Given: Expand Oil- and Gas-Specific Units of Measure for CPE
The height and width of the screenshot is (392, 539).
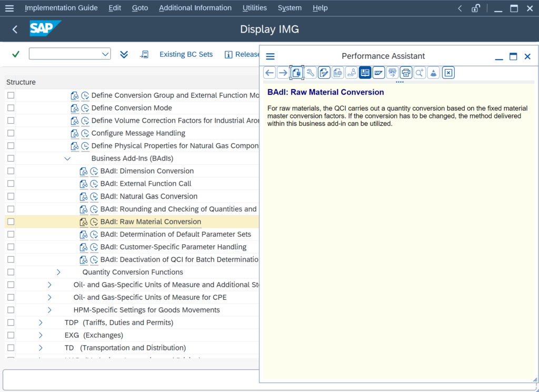Looking at the screenshot, I should (x=49, y=297).
